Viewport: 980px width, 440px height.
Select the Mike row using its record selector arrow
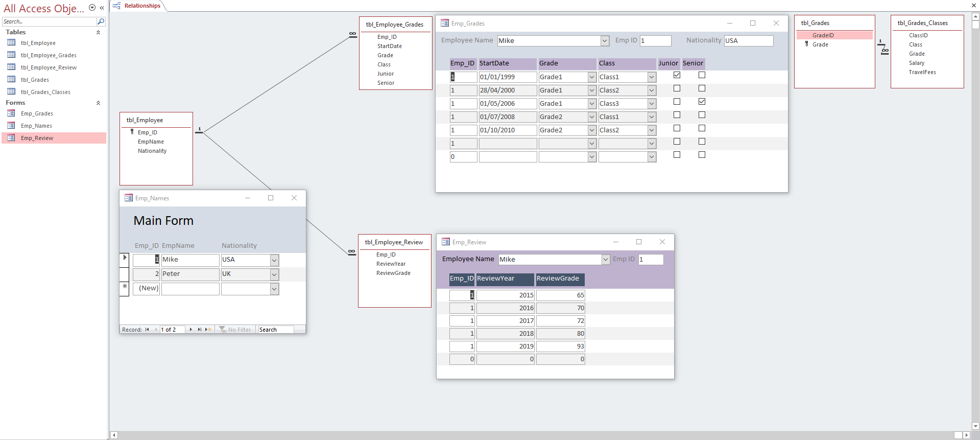(x=125, y=259)
